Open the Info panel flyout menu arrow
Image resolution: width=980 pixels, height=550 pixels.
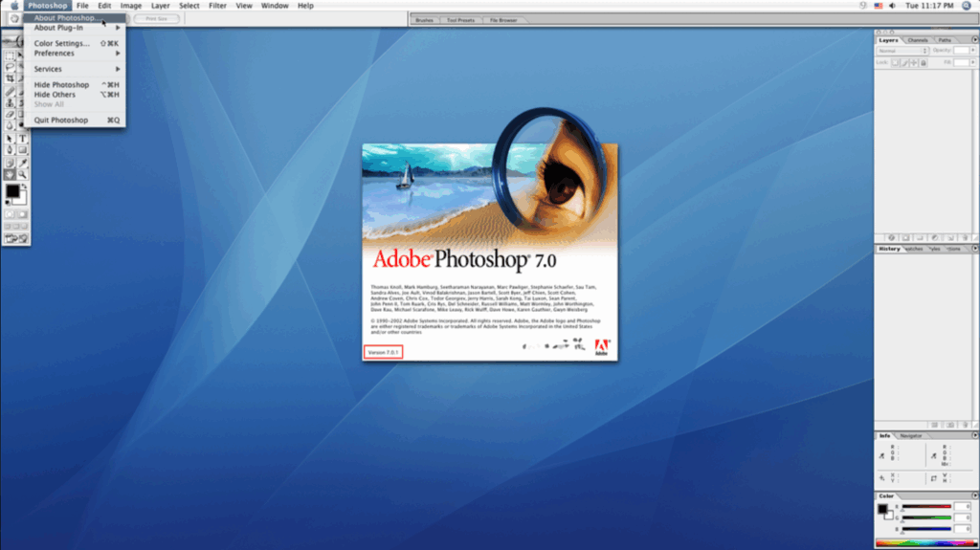[x=975, y=435]
